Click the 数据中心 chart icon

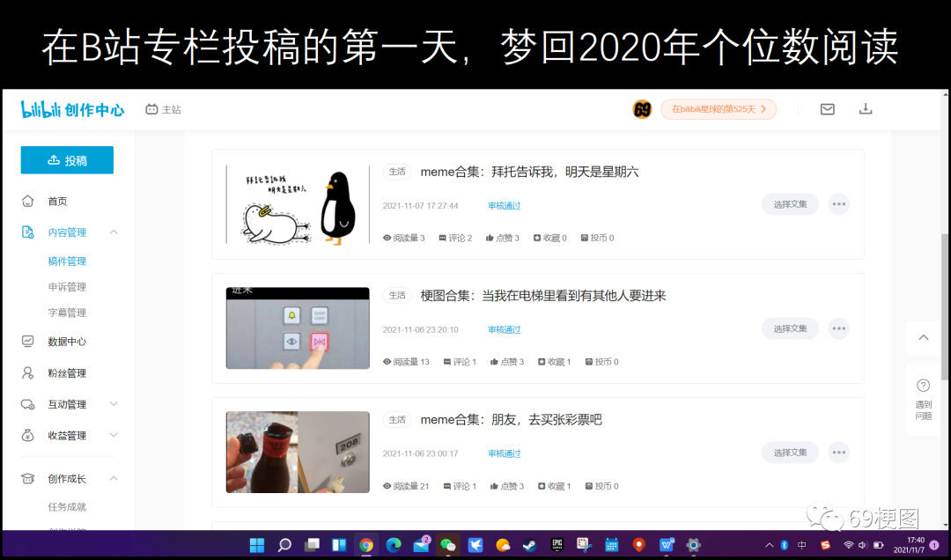28,341
